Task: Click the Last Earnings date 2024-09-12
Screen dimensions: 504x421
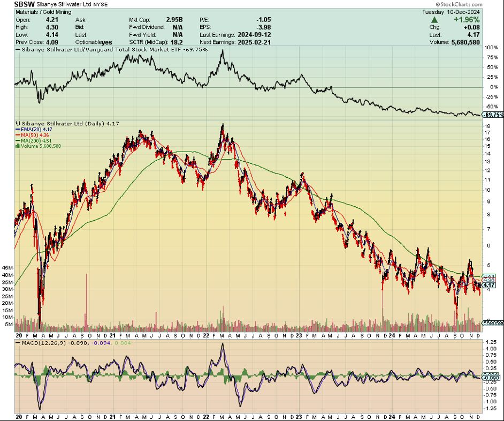Action: point(254,35)
